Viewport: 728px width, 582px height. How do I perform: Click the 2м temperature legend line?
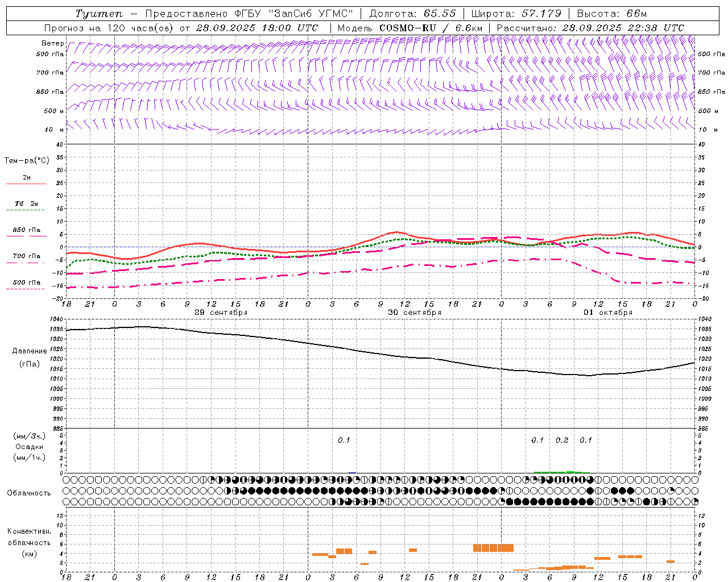[x=26, y=184]
